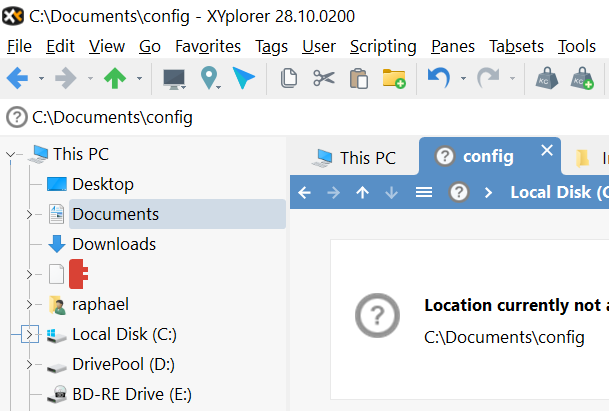Open the Back button history dropdown arrow
This screenshot has height=411, width=609.
(41, 78)
